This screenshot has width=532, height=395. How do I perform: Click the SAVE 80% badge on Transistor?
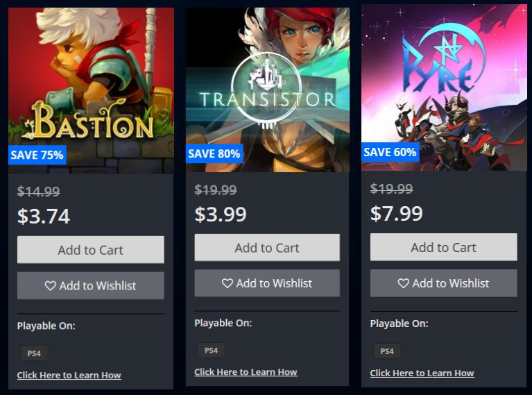(x=214, y=153)
